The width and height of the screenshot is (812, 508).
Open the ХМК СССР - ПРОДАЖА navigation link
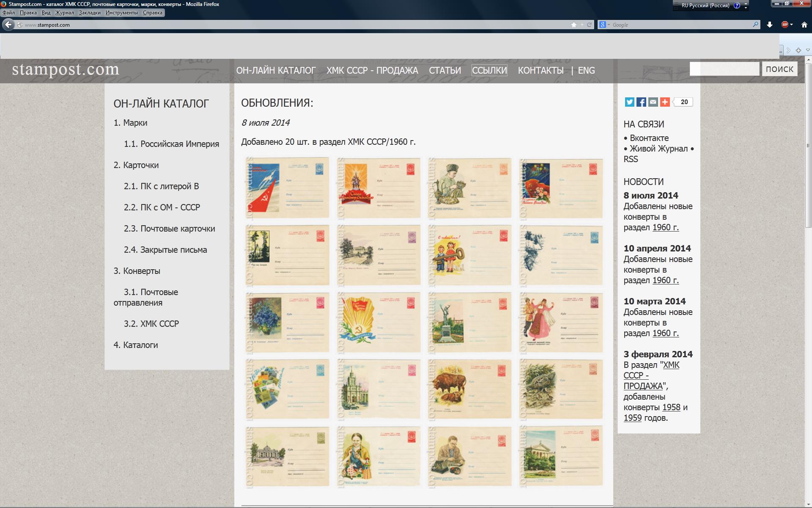[372, 71]
